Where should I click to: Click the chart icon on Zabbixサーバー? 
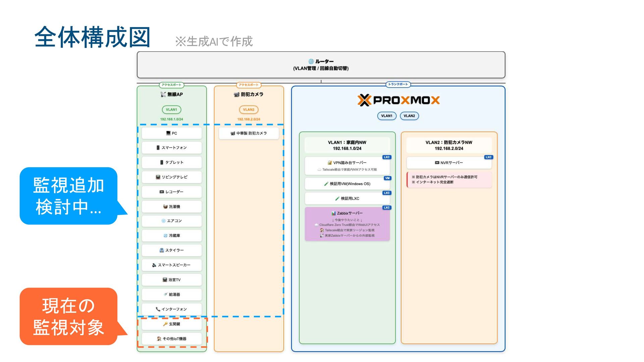tap(333, 214)
